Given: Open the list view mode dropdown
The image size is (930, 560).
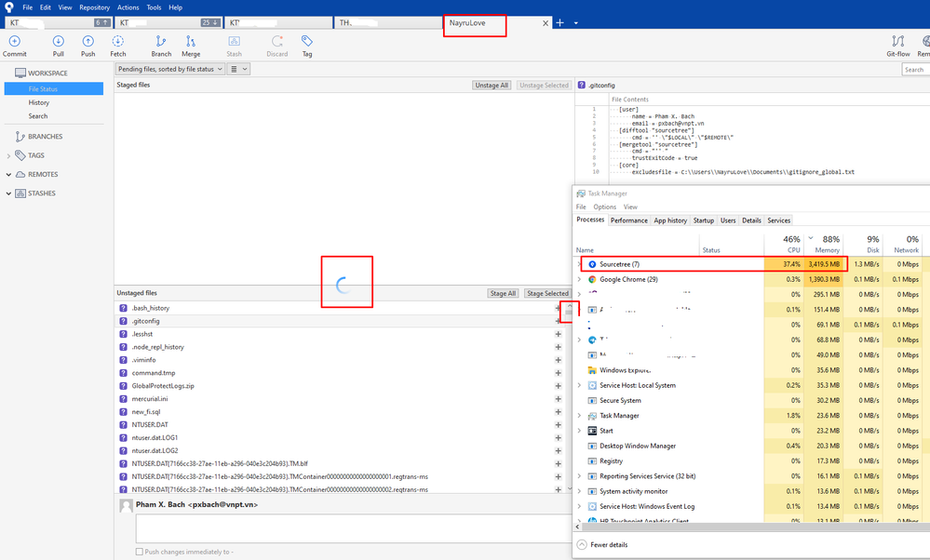Looking at the screenshot, I should (x=238, y=70).
